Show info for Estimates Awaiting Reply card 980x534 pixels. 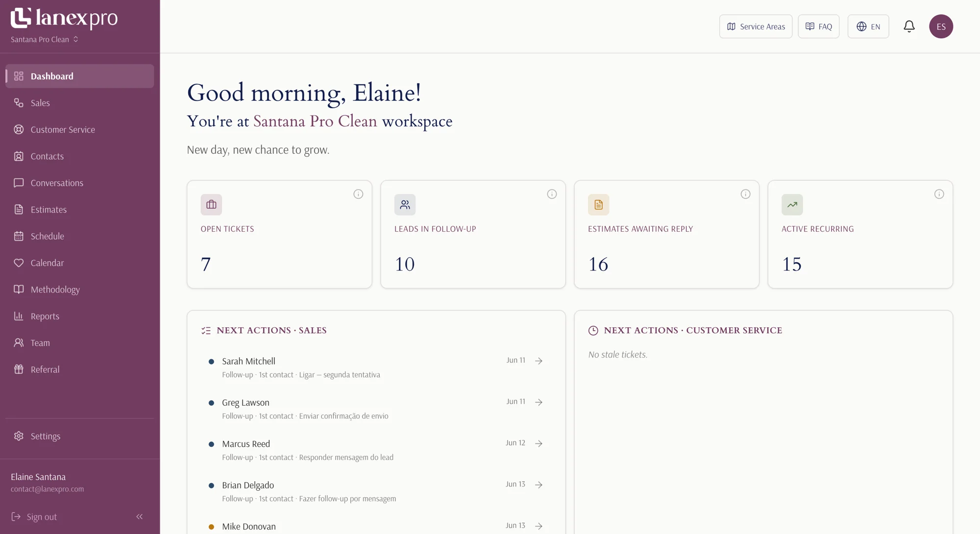[745, 194]
